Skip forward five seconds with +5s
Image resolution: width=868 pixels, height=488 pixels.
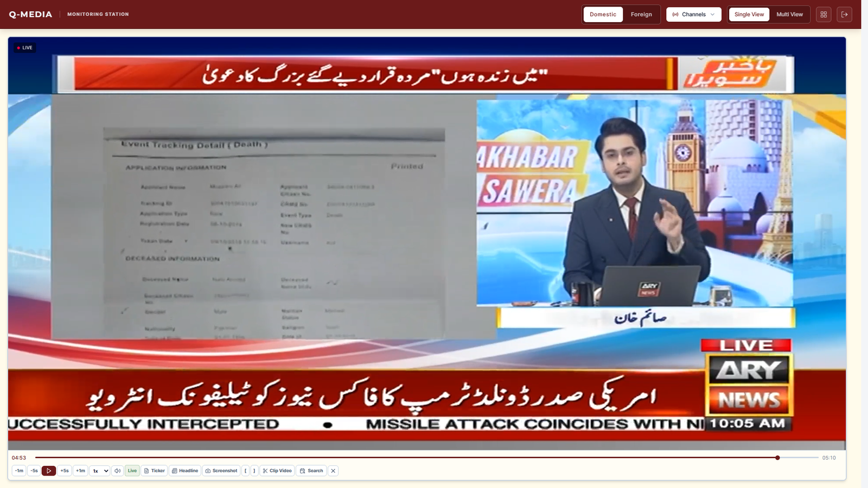point(65,471)
